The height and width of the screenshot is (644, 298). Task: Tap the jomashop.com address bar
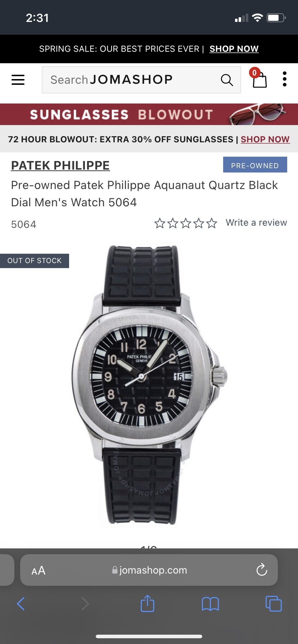[149, 570]
